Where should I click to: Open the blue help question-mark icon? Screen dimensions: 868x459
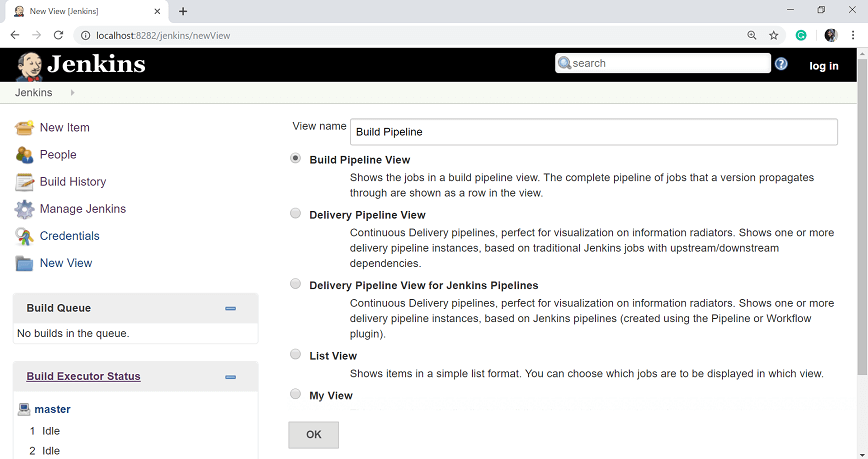pos(781,64)
